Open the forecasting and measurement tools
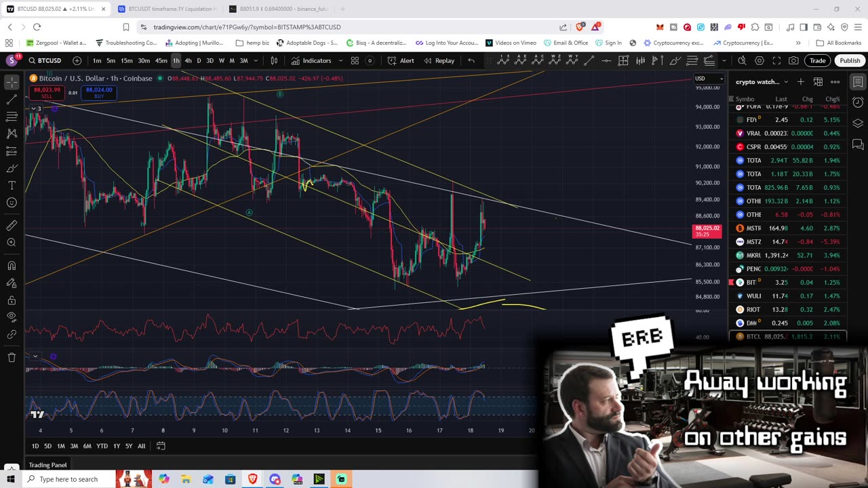The image size is (868, 488). click(12, 150)
